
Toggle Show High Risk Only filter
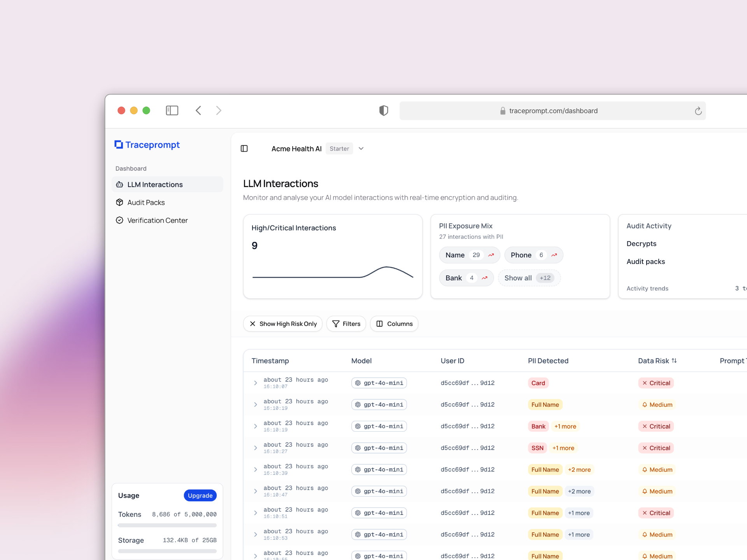pos(283,324)
